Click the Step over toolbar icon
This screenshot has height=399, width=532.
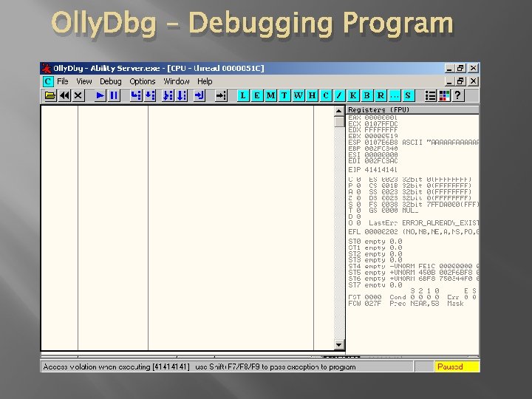tap(150, 95)
